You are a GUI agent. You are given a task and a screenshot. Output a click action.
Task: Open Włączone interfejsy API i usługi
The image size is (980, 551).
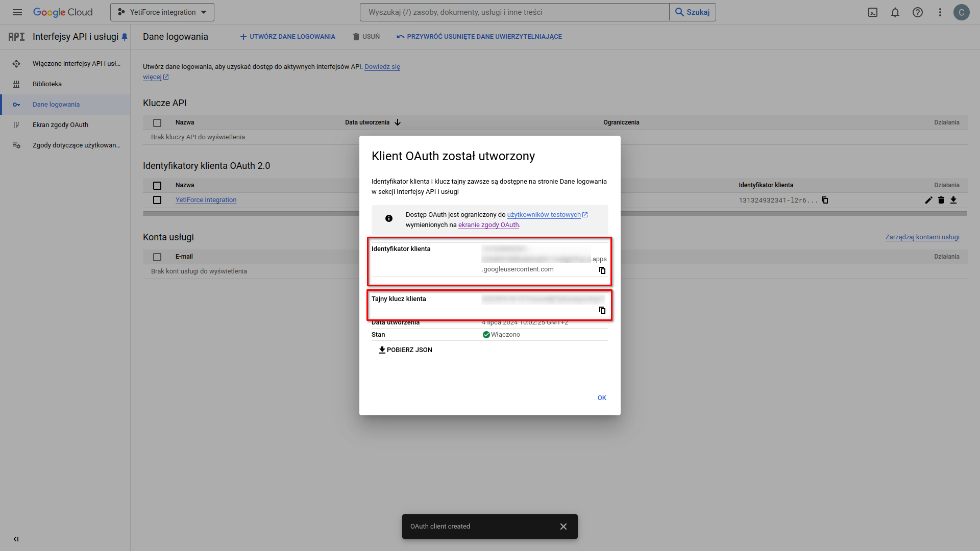(65, 64)
